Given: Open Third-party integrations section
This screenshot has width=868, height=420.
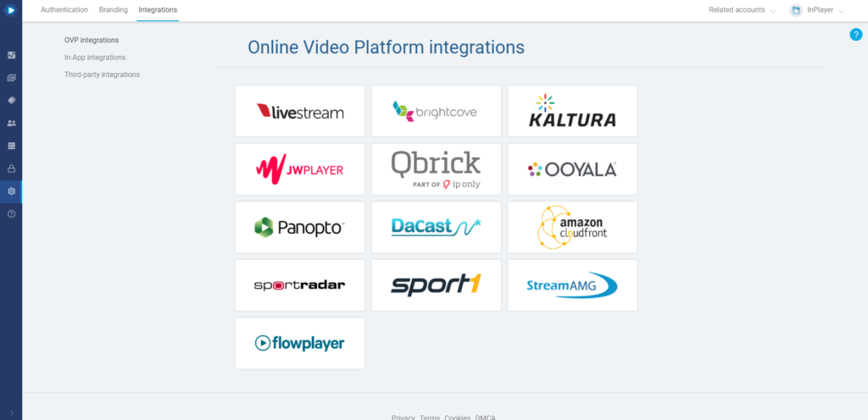Looking at the screenshot, I should (102, 75).
